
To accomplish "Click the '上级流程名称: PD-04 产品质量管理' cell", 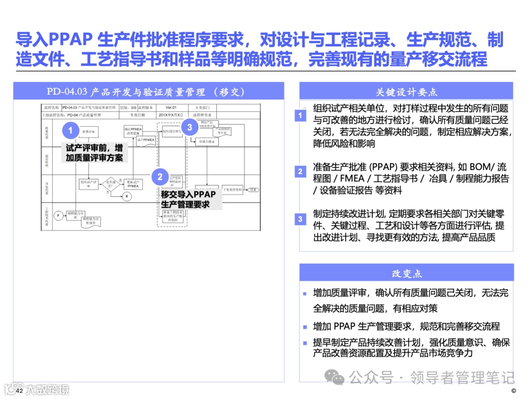I will tap(80, 115).
